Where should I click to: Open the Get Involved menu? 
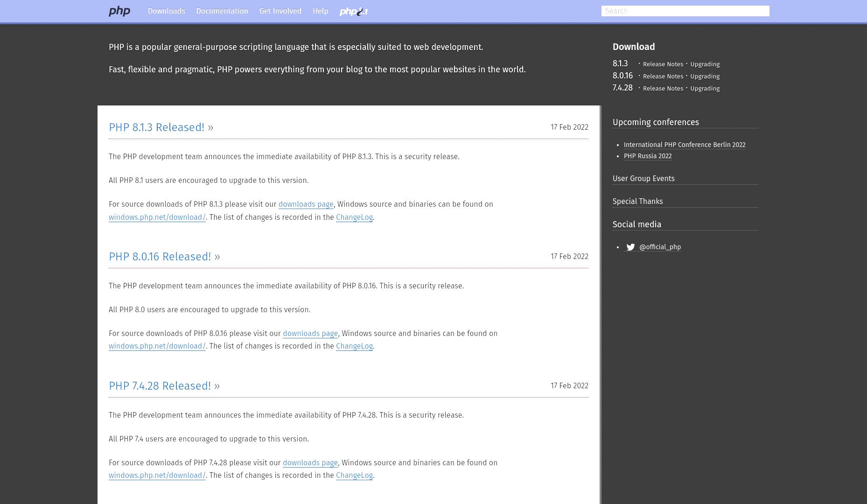[x=280, y=11]
